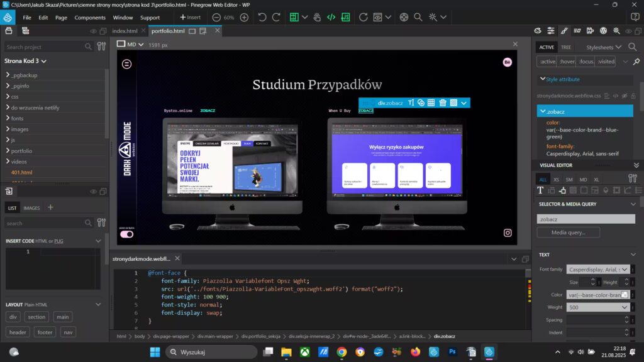Select the brush Style panel icon
This screenshot has width=644, height=362.
(565, 31)
